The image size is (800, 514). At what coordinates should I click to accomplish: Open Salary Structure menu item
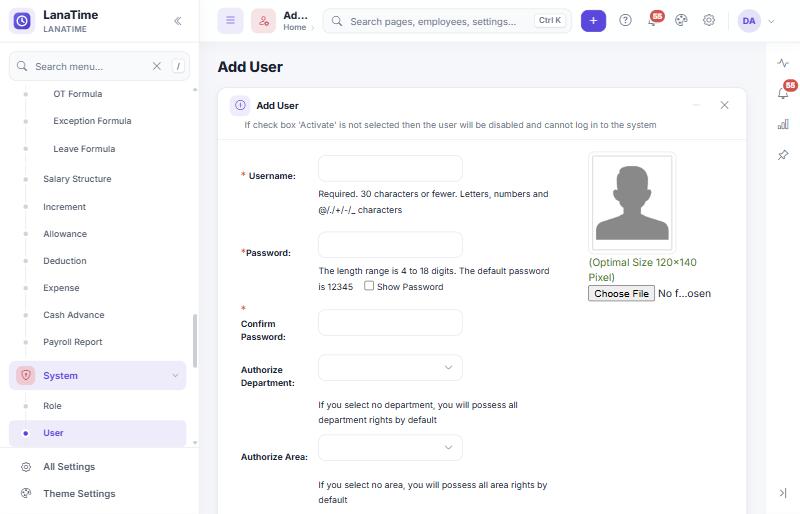77,179
